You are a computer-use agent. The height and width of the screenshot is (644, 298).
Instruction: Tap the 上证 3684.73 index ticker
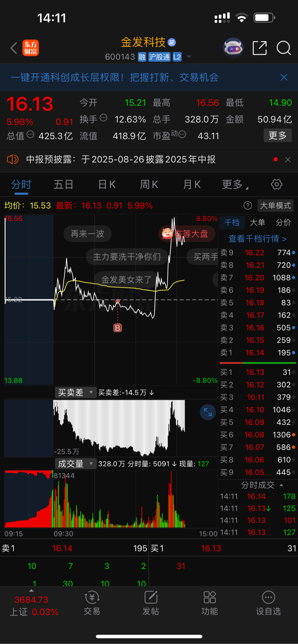pos(34,606)
